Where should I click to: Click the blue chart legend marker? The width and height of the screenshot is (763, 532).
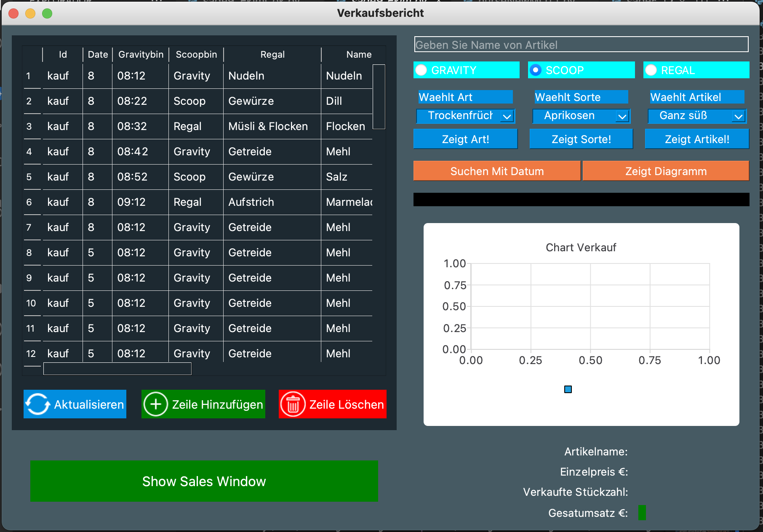(x=568, y=389)
